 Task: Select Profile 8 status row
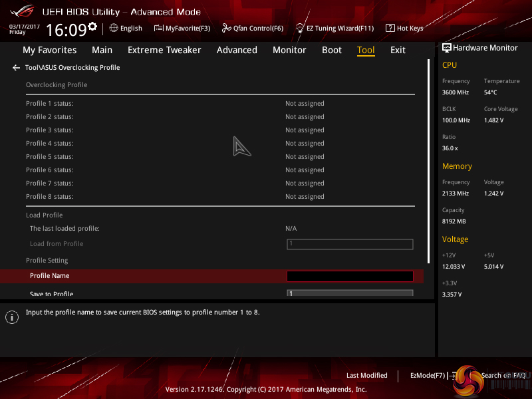tap(220, 196)
